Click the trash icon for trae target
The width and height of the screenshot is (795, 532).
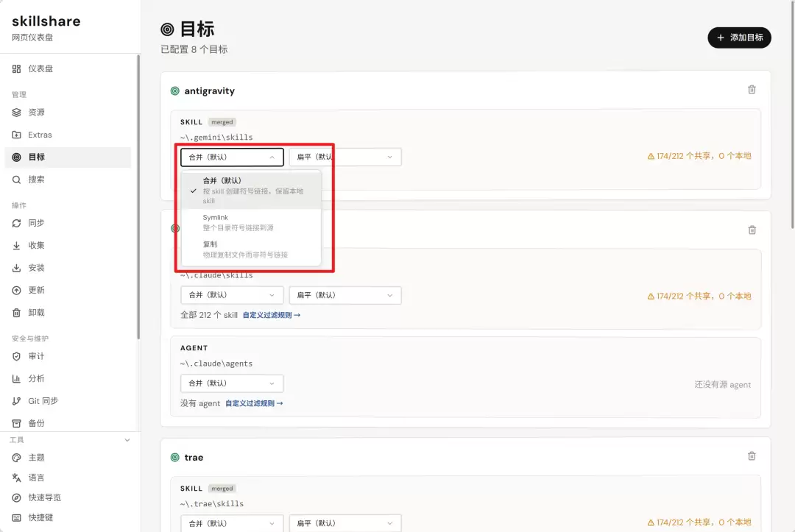[x=752, y=456]
